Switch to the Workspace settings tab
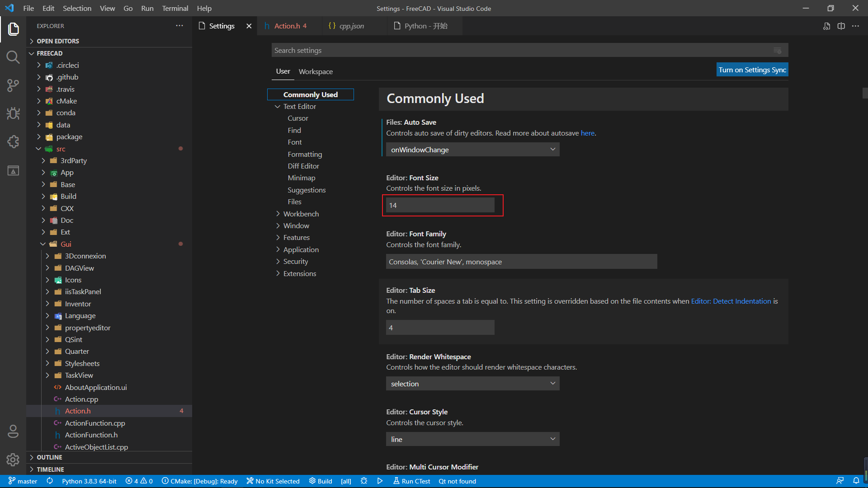 [x=316, y=71]
